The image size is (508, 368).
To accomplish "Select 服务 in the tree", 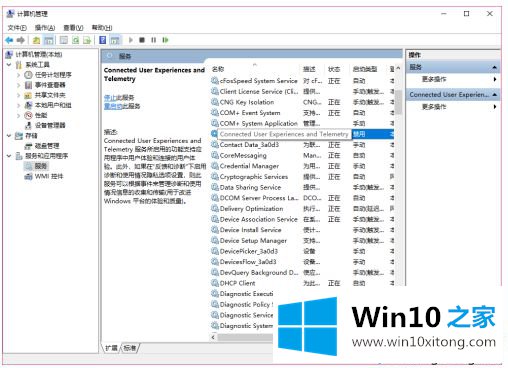I will coord(41,166).
